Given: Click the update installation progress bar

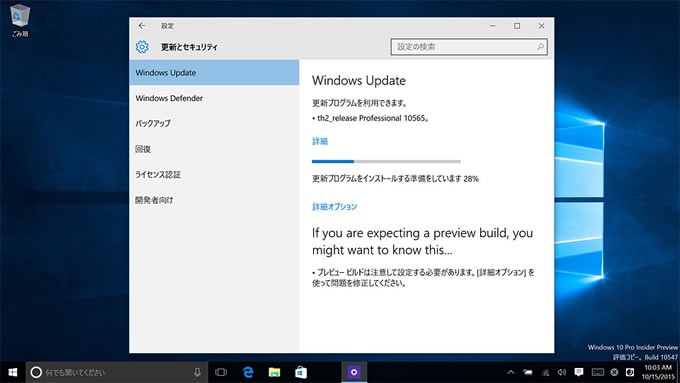Looking at the screenshot, I should pos(386,161).
